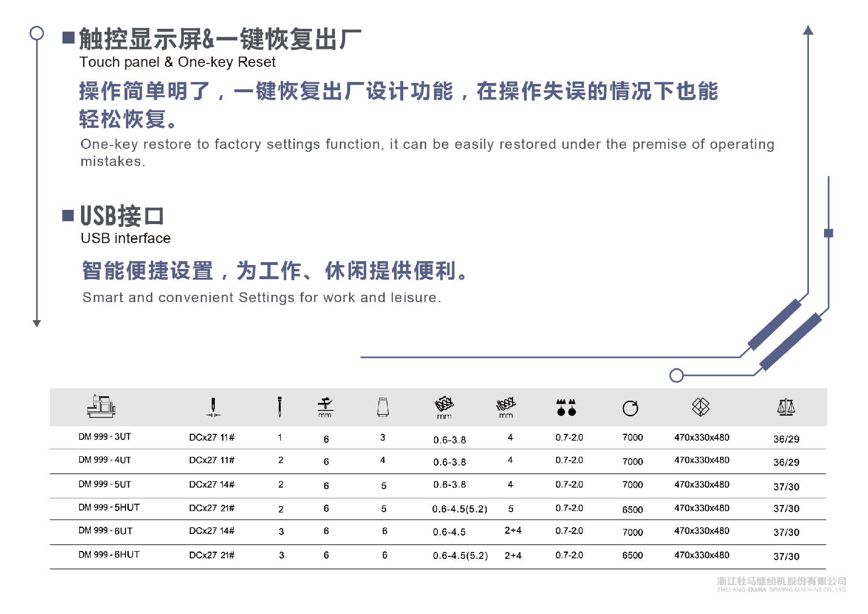This screenshot has height=614, width=868.
Task: Click the USB interface subtitle text
Action: (125, 238)
